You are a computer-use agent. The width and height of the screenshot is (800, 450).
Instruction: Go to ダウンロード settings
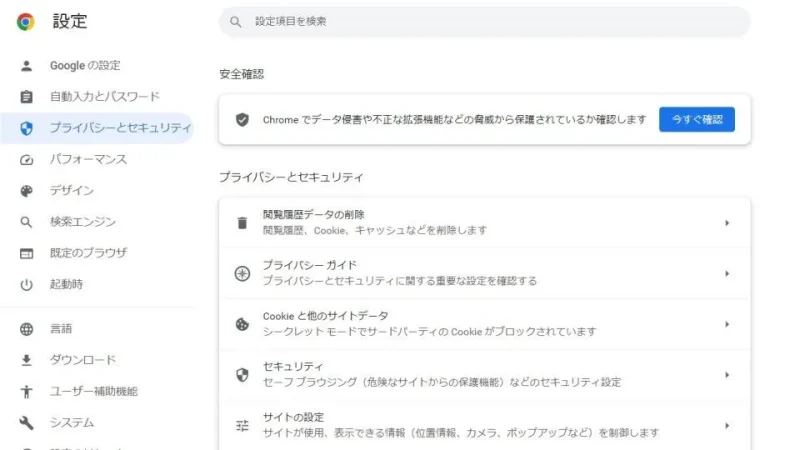point(83,360)
